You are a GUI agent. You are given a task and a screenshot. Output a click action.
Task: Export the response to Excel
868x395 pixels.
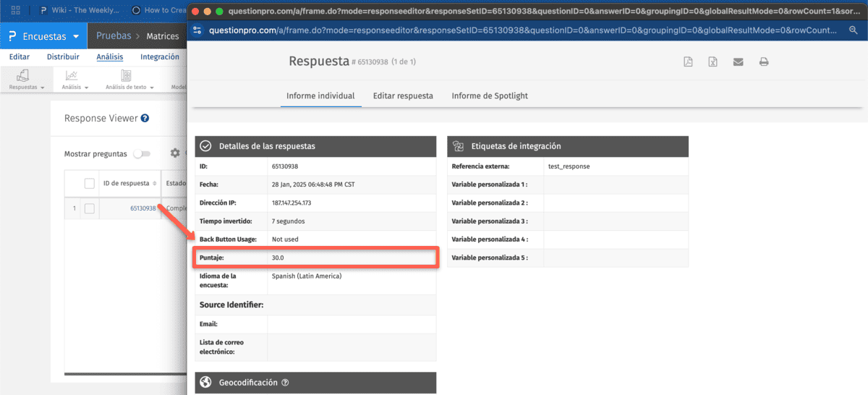pyautogui.click(x=712, y=62)
